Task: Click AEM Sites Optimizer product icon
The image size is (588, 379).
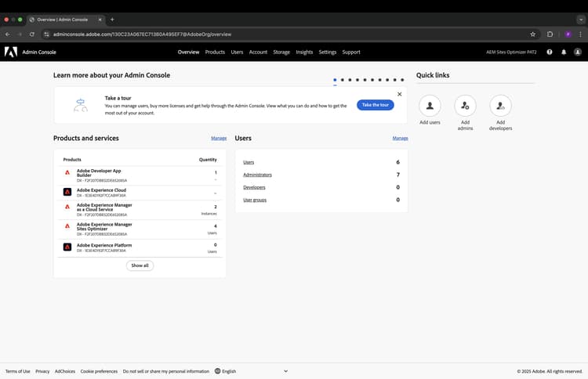Action: (67, 226)
